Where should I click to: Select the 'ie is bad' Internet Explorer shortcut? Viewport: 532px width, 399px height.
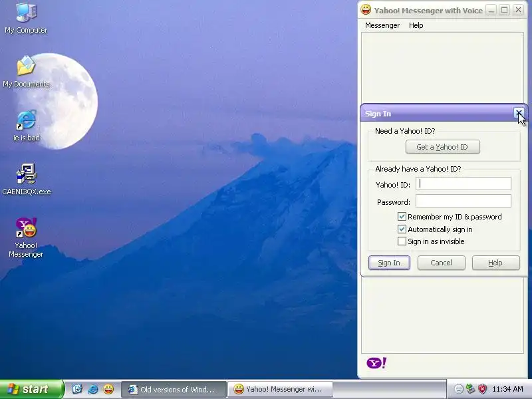tap(26, 125)
